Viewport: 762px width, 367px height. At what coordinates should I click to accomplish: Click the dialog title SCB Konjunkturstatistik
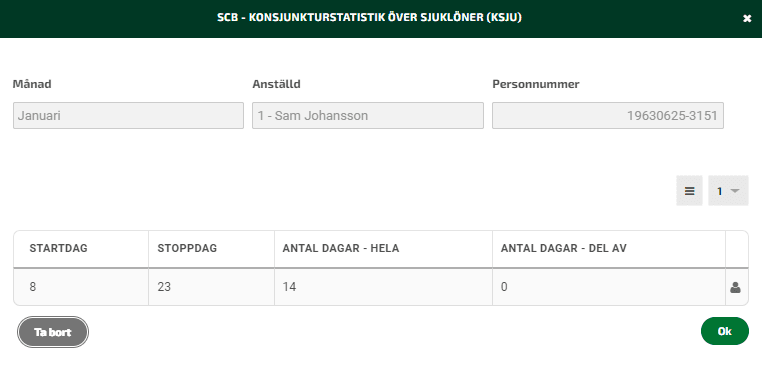(369, 18)
